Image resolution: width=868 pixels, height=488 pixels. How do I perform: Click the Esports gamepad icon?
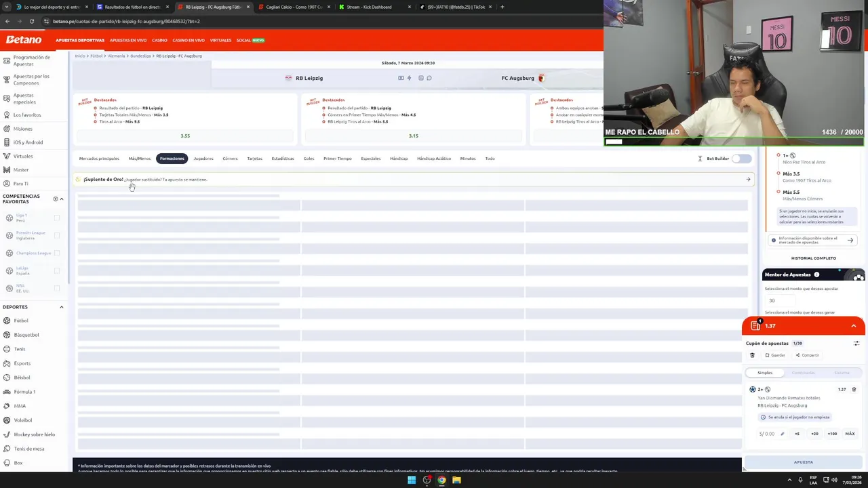click(5, 363)
